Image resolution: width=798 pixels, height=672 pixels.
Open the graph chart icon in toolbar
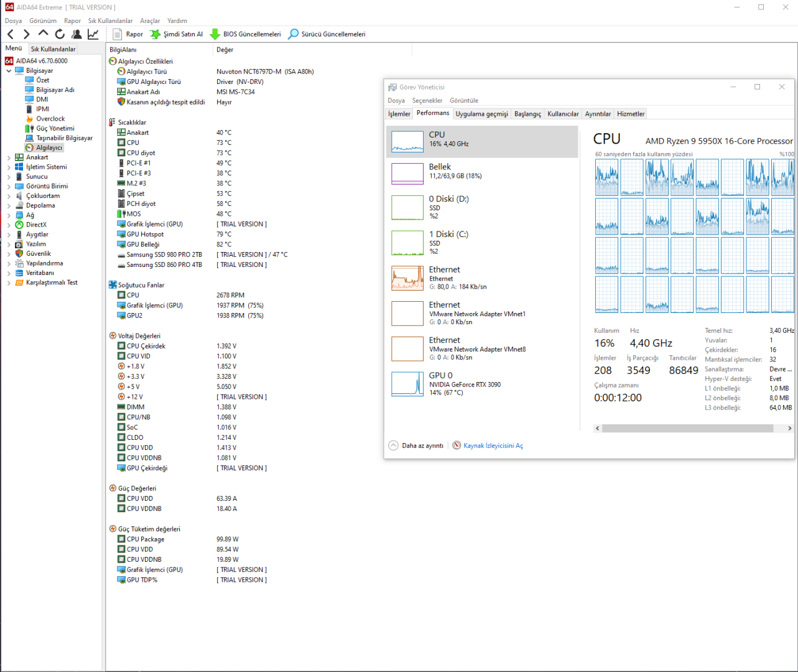tap(93, 34)
